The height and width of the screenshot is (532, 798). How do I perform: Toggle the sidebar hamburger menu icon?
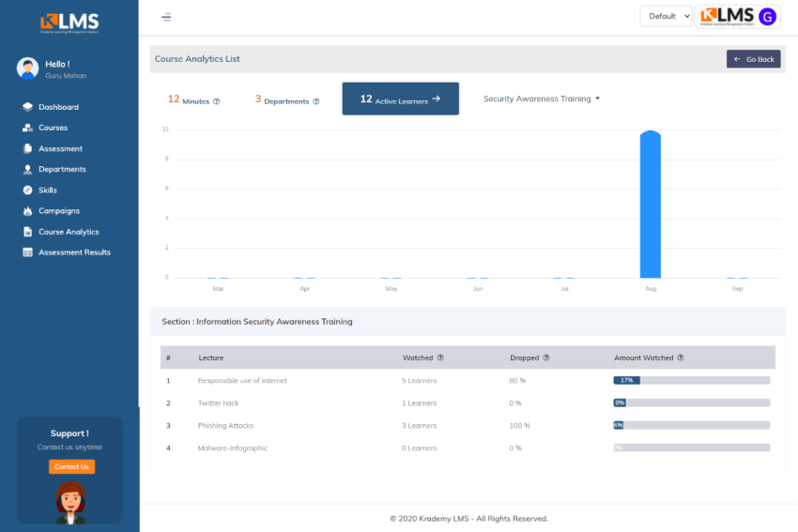tap(166, 17)
